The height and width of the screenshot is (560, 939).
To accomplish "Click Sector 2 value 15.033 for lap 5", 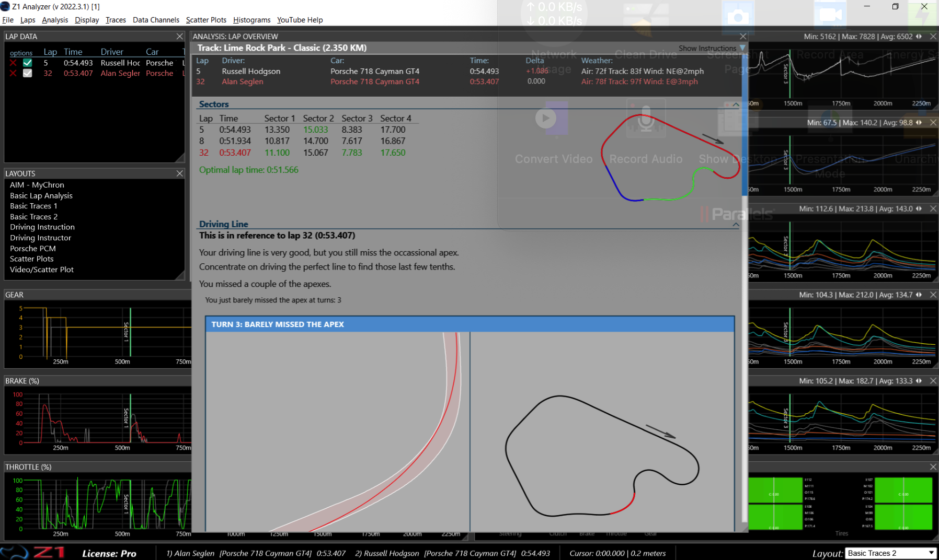I will point(316,130).
